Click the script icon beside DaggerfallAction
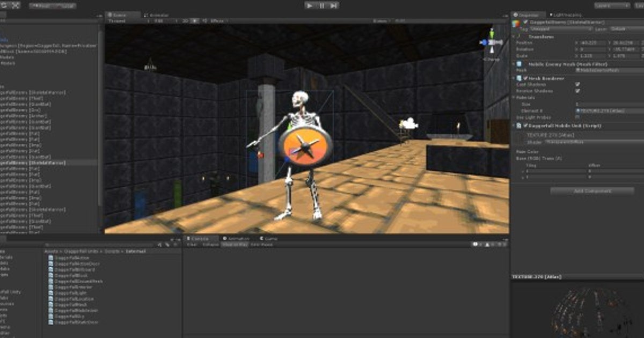The height and width of the screenshot is (338, 644). point(51,258)
